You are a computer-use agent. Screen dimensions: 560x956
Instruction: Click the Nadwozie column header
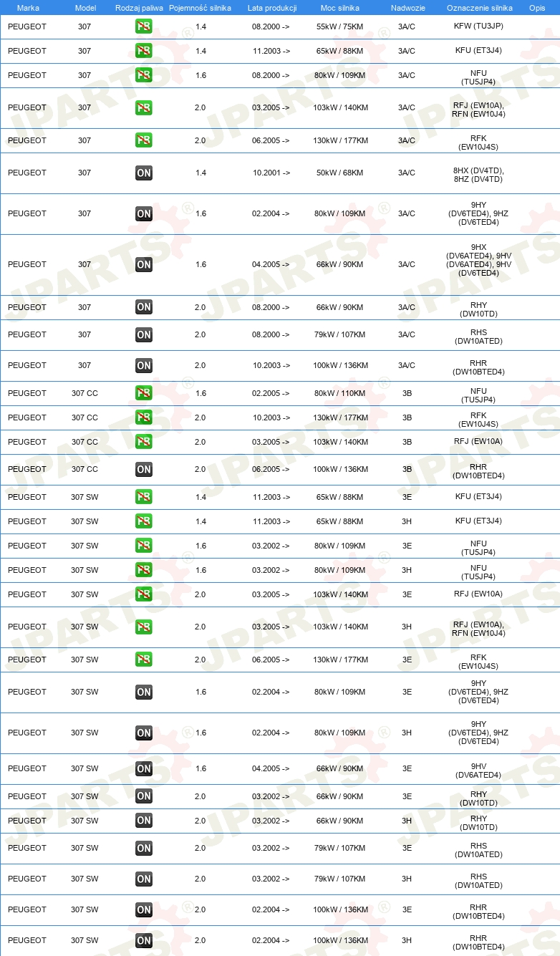(408, 7)
